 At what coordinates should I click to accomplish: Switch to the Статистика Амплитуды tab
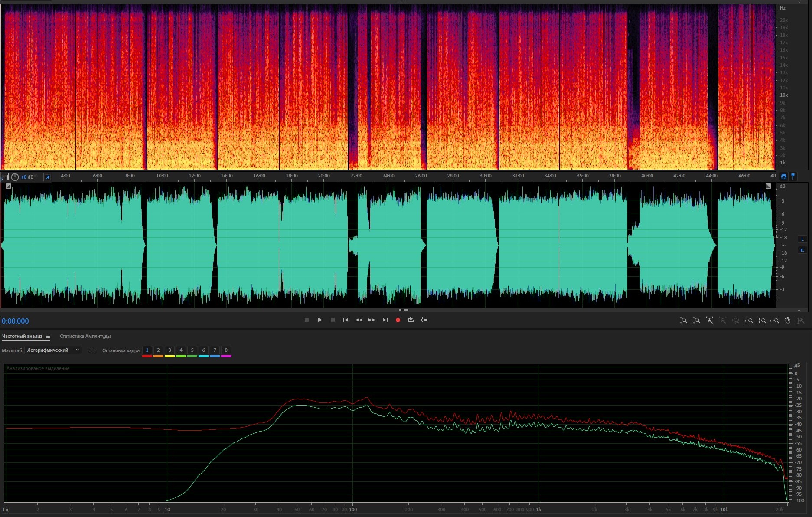coord(85,337)
